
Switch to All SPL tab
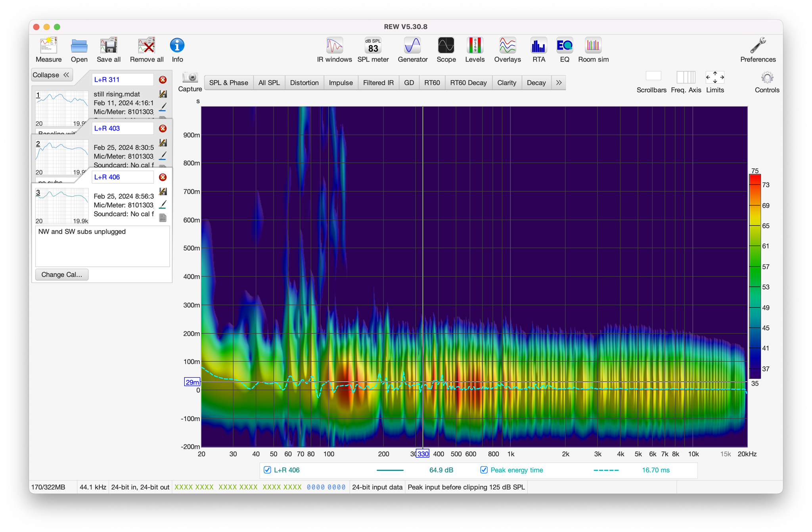269,83
